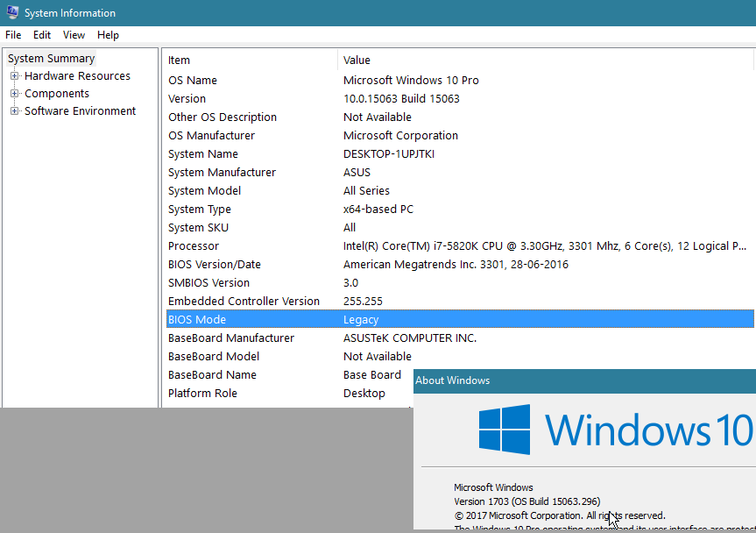
Task: Click the Item column header
Action: [250, 60]
